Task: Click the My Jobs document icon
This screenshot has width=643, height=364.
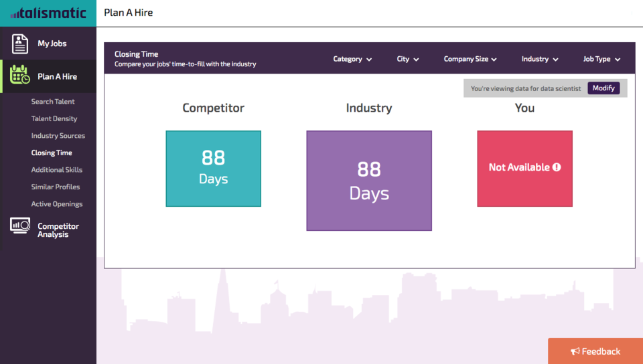Action: click(x=19, y=43)
